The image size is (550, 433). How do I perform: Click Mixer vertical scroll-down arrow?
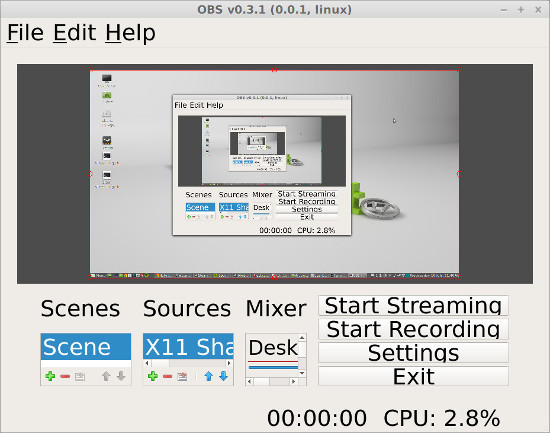pos(302,373)
